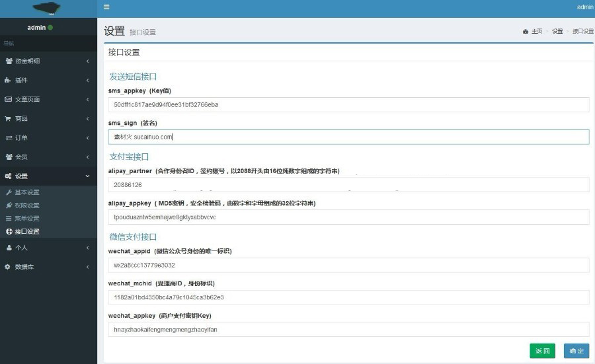The height and width of the screenshot is (364, 595).
Task: Click the 资金明细 users icon in sidebar
Action: point(9,61)
